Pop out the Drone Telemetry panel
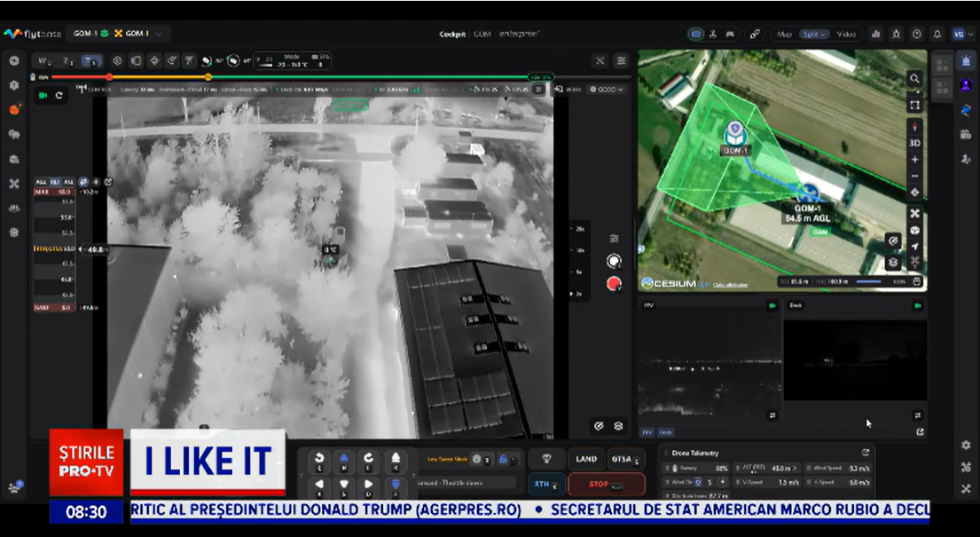 pos(865,453)
